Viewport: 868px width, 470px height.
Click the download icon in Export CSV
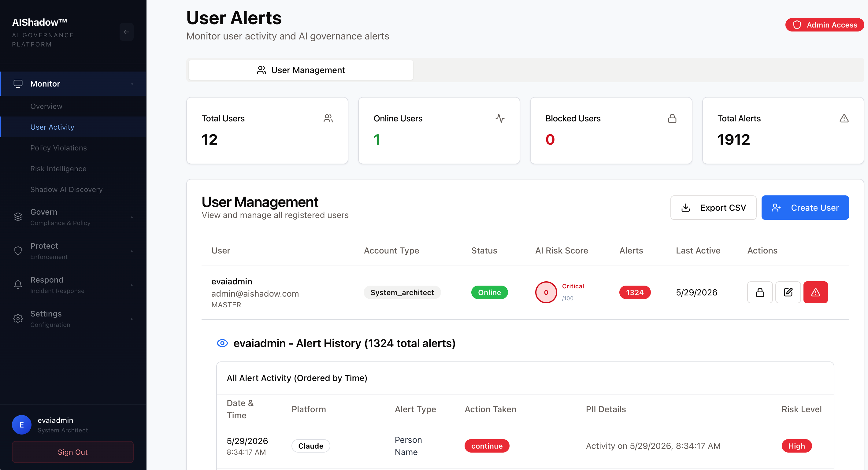[x=685, y=208]
